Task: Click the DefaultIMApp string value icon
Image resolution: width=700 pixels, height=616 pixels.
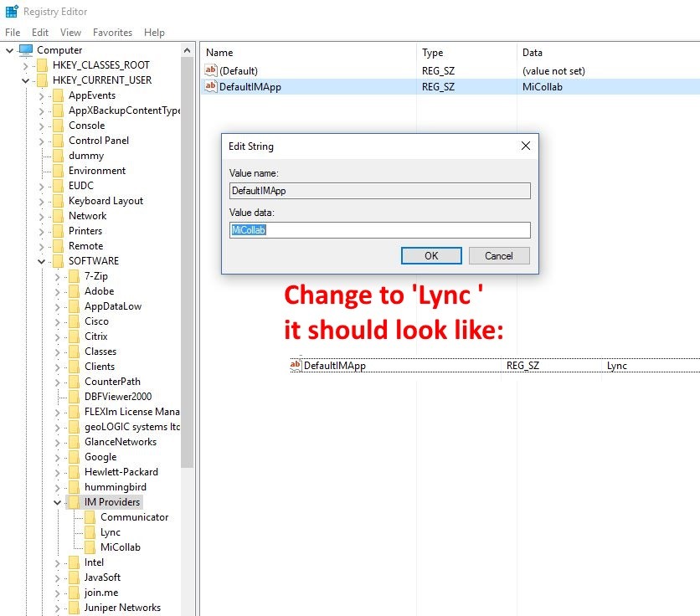Action: click(x=211, y=86)
